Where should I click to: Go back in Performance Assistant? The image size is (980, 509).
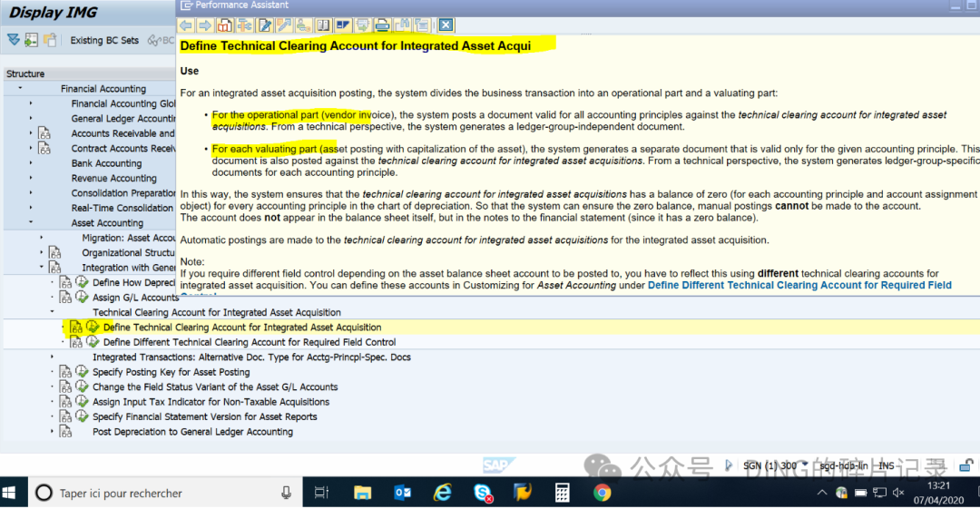[186, 25]
